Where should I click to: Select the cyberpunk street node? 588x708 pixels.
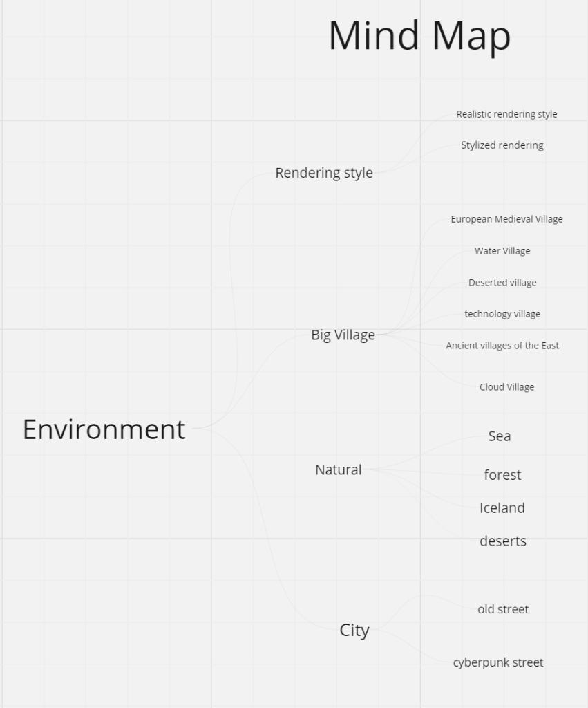(x=498, y=662)
